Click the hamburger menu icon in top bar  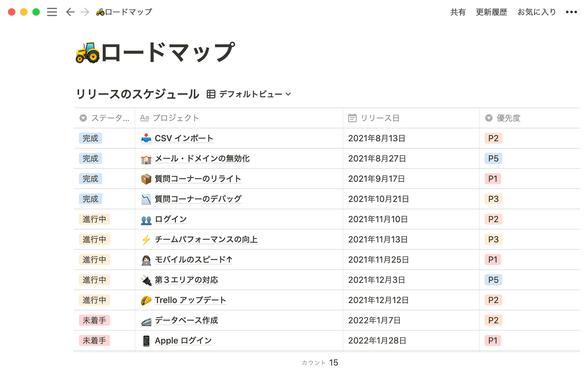(52, 12)
